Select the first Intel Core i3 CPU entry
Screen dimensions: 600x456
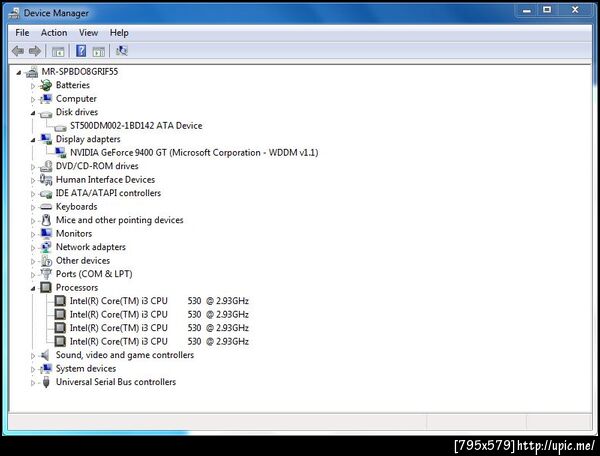[159, 301]
